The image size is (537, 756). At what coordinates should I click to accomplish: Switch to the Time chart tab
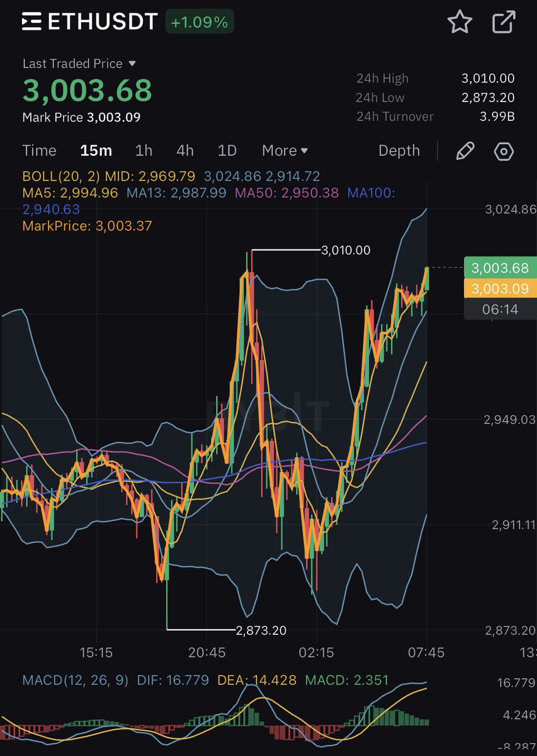39,151
